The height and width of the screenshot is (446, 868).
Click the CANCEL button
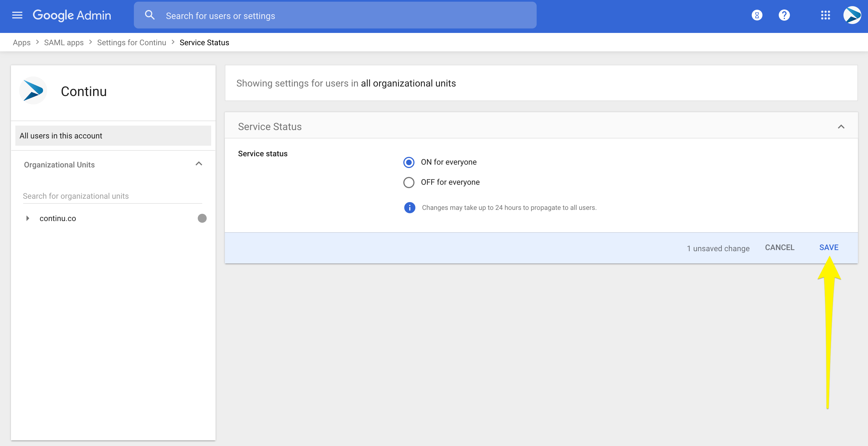[x=779, y=248]
